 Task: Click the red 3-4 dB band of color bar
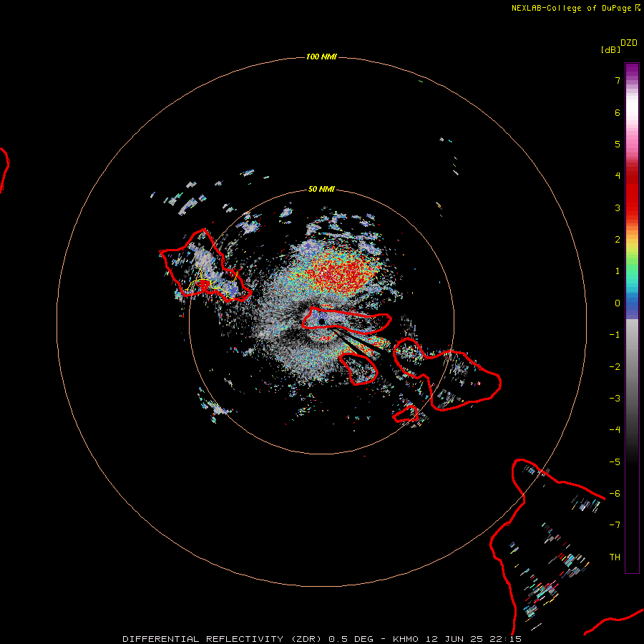[632, 192]
